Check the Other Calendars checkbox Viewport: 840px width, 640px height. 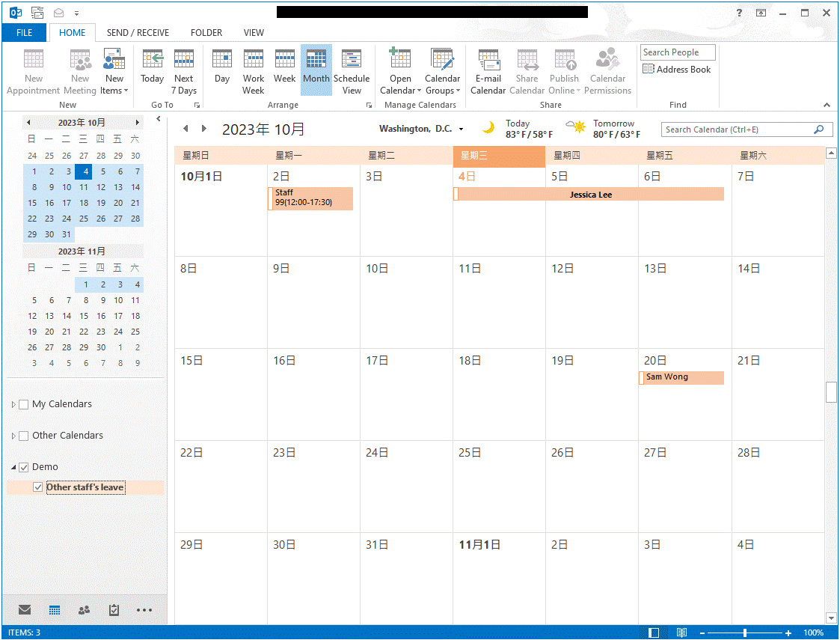(x=24, y=436)
